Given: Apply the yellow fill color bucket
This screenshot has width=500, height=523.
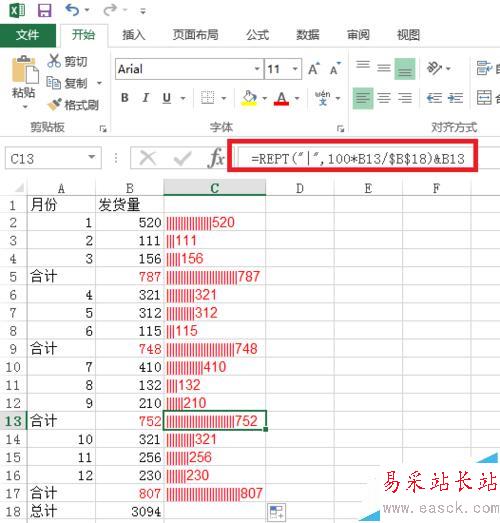Looking at the screenshot, I should tap(249, 98).
